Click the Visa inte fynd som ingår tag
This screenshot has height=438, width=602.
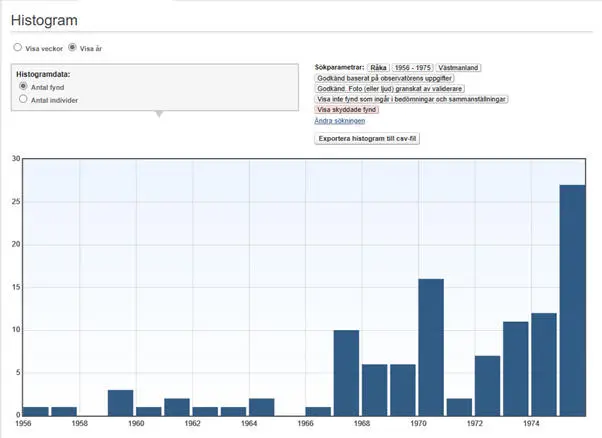click(x=412, y=99)
